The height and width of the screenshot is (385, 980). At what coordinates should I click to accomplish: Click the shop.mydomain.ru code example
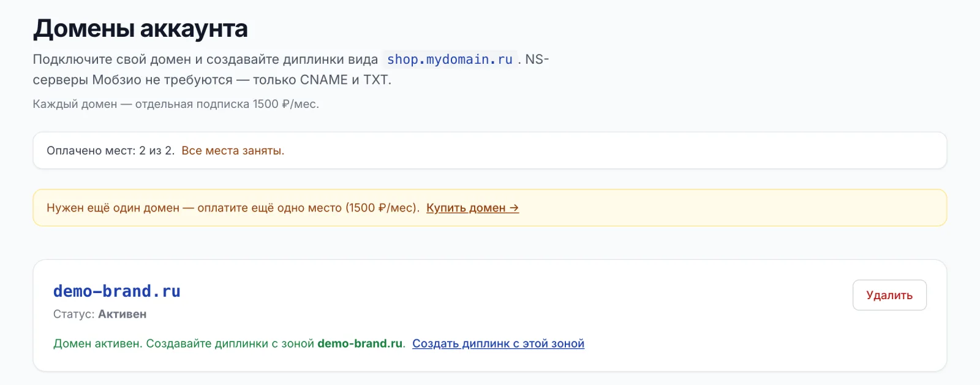coord(450,59)
